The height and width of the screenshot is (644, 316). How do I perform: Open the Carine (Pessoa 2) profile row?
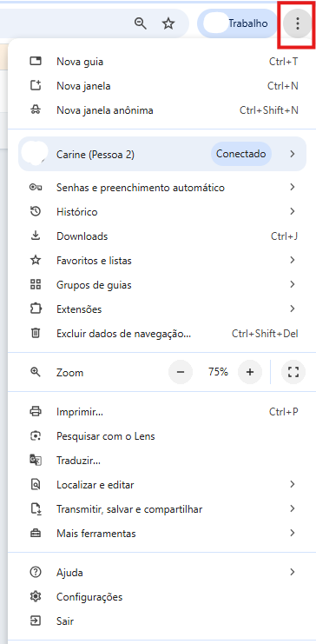pos(162,154)
